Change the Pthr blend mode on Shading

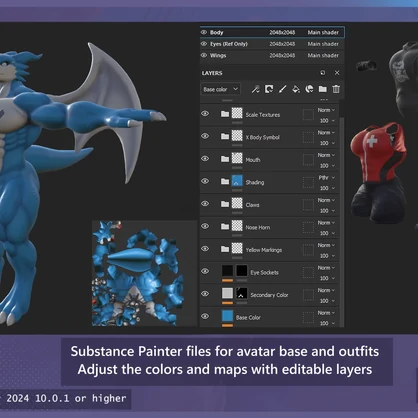(x=326, y=178)
